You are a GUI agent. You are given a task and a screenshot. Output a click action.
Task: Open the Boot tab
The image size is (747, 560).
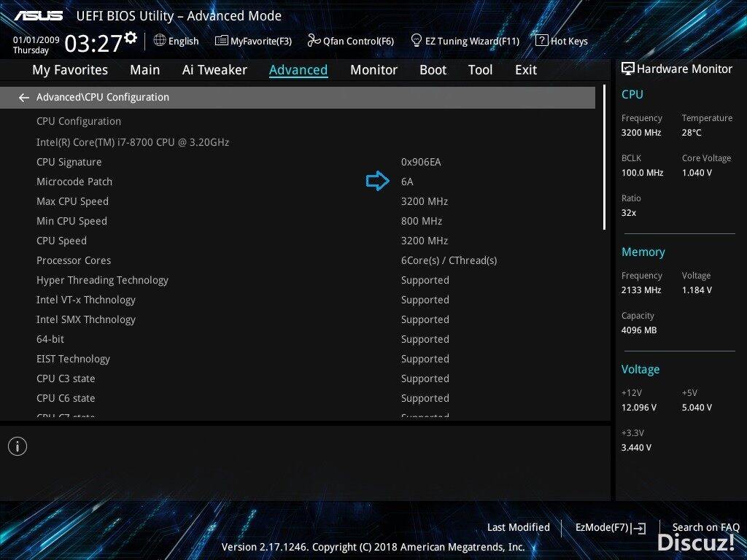(x=433, y=70)
